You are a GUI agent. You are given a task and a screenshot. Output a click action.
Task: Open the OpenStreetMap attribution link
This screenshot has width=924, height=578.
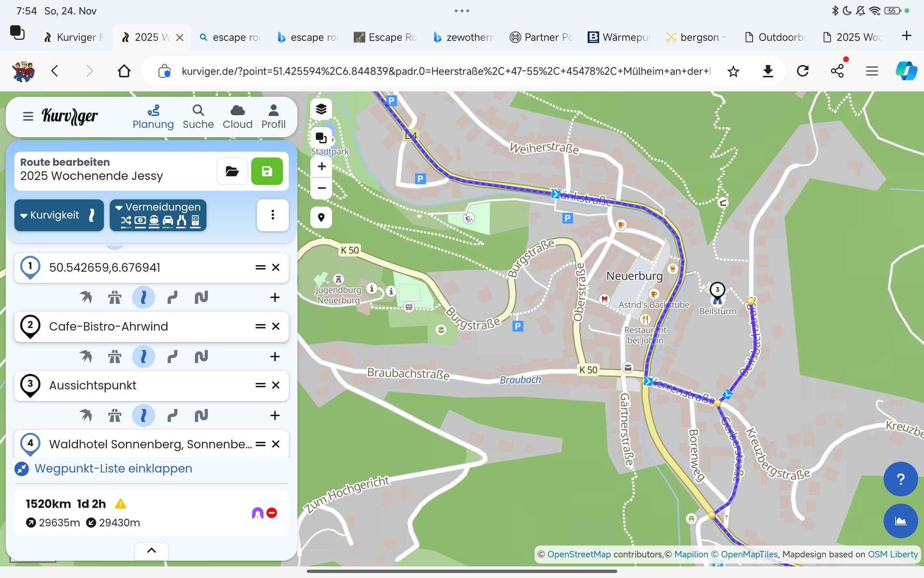point(578,554)
